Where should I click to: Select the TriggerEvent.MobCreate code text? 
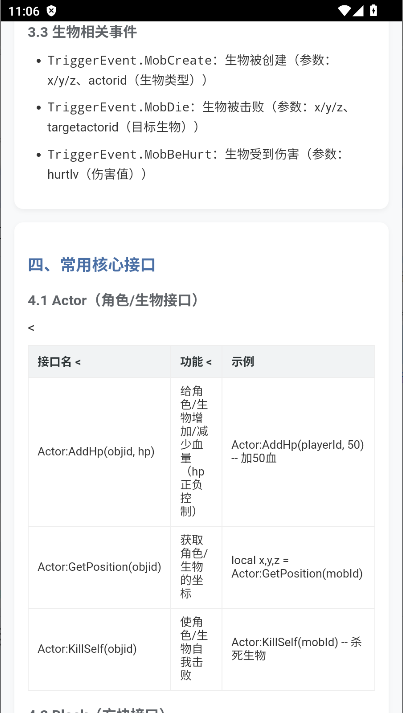pos(130,60)
